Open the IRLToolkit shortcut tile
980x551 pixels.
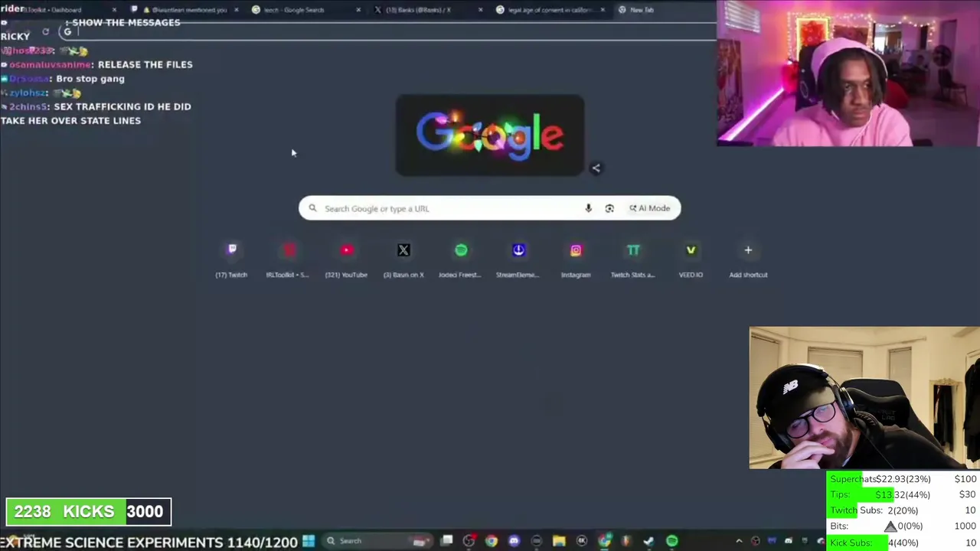[289, 259]
